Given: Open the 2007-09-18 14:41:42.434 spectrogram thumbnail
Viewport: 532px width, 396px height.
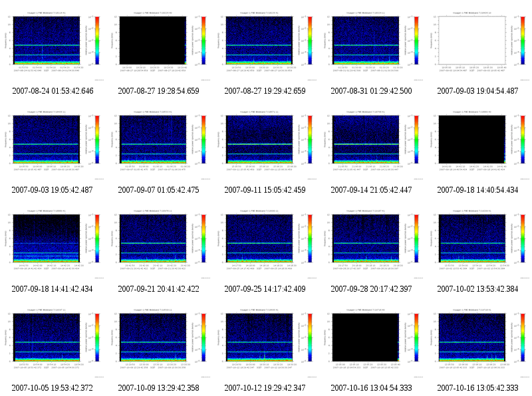Looking at the screenshot, I should click(x=53, y=244).
